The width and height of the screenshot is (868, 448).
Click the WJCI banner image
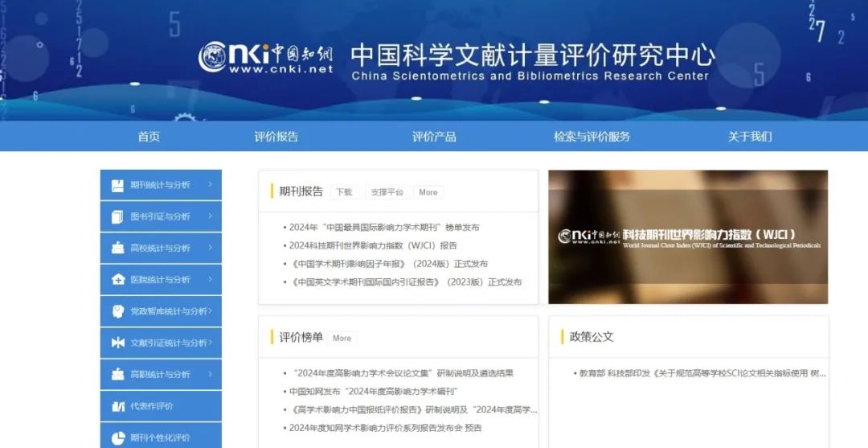[688, 236]
